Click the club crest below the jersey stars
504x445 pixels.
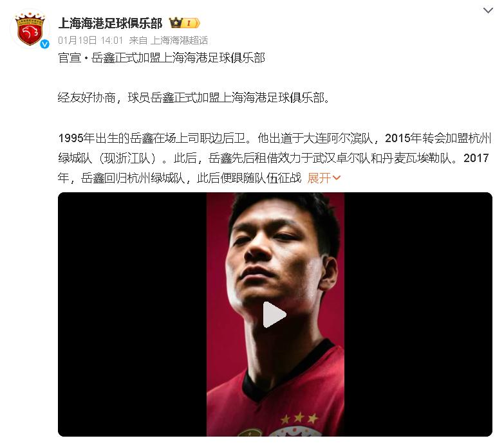coord(294,431)
